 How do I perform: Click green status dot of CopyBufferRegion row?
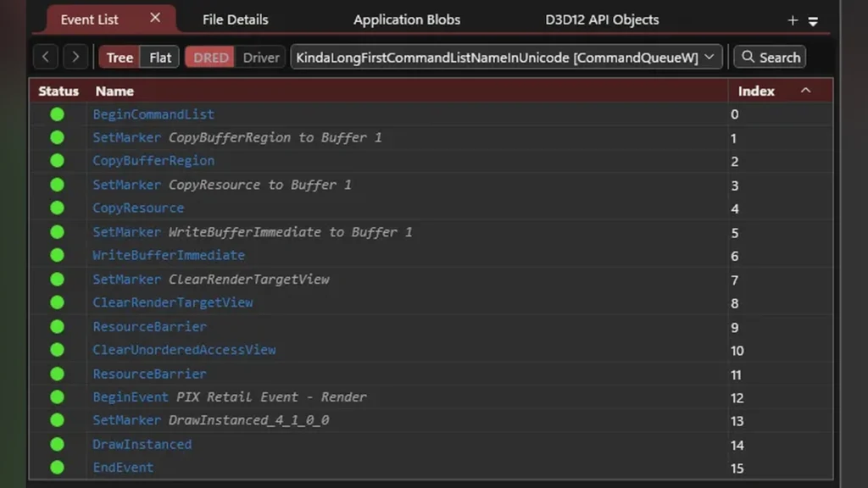[57, 161]
